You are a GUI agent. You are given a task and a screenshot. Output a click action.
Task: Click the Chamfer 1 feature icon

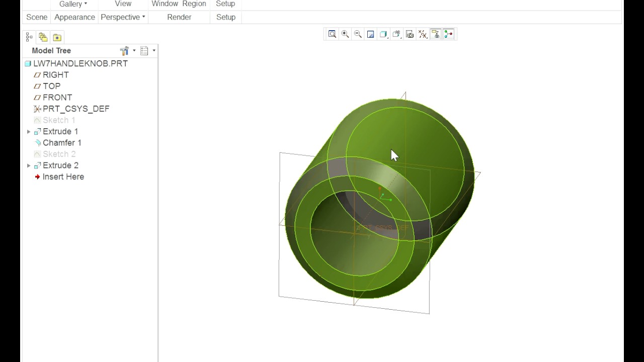[x=37, y=143]
